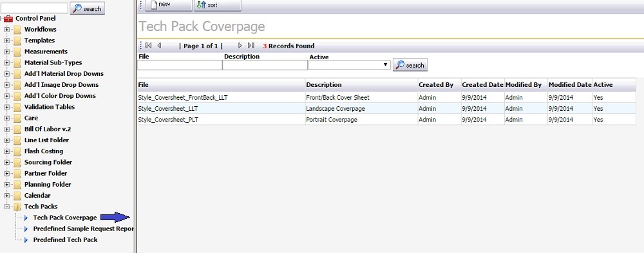Expand the Measurements tree node
This screenshot has width=644, height=253.
[x=7, y=52]
